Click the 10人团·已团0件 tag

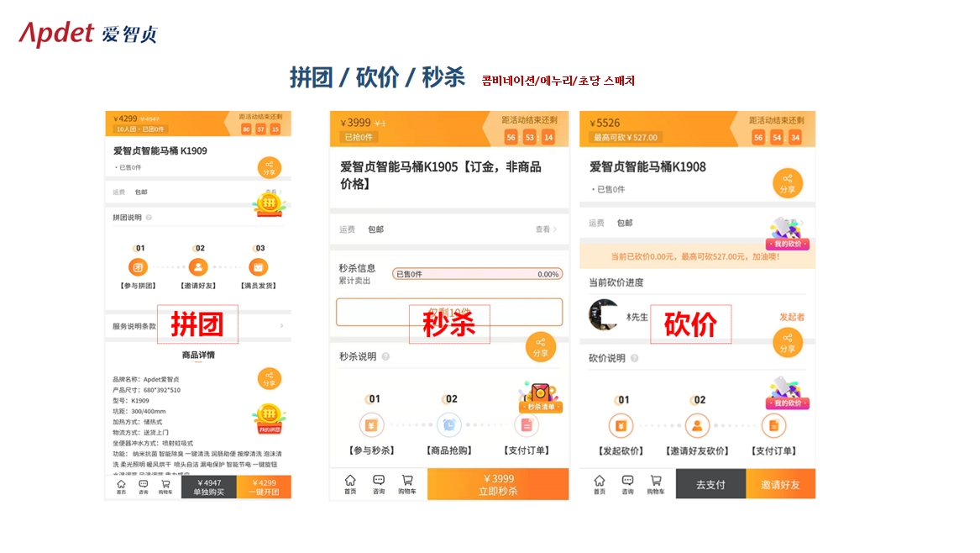click(x=140, y=129)
